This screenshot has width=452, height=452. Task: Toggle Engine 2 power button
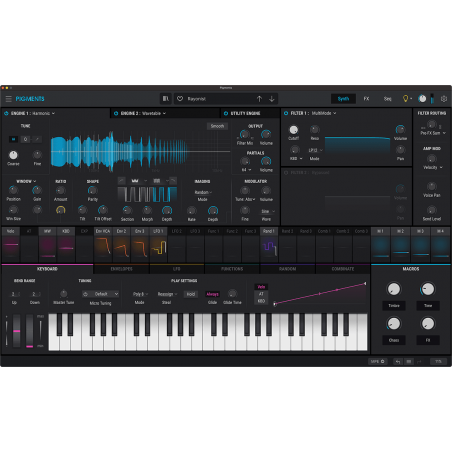click(116, 113)
